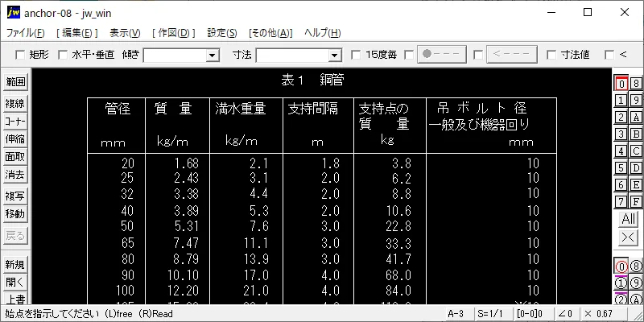Pick the 面取 chamfer tool
Viewport: 644px width, 322px height.
(x=15, y=157)
